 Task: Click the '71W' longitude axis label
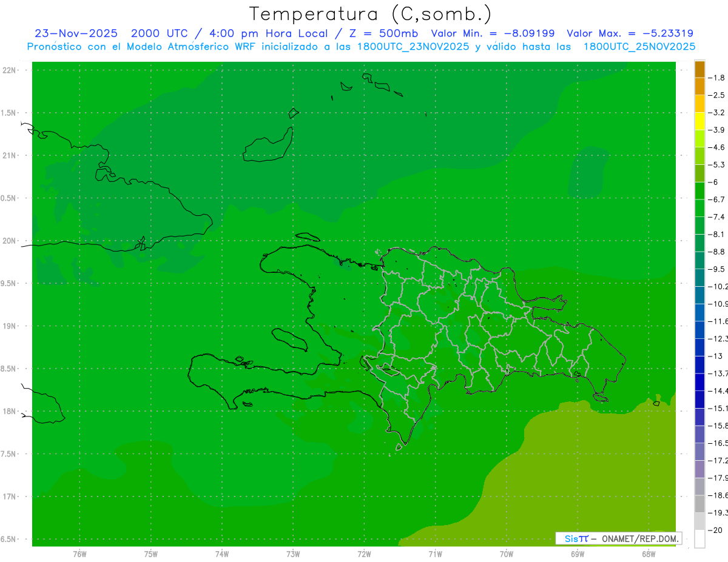point(435,554)
